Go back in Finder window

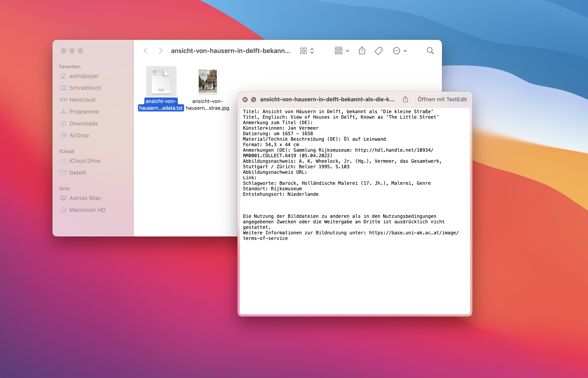(x=146, y=51)
